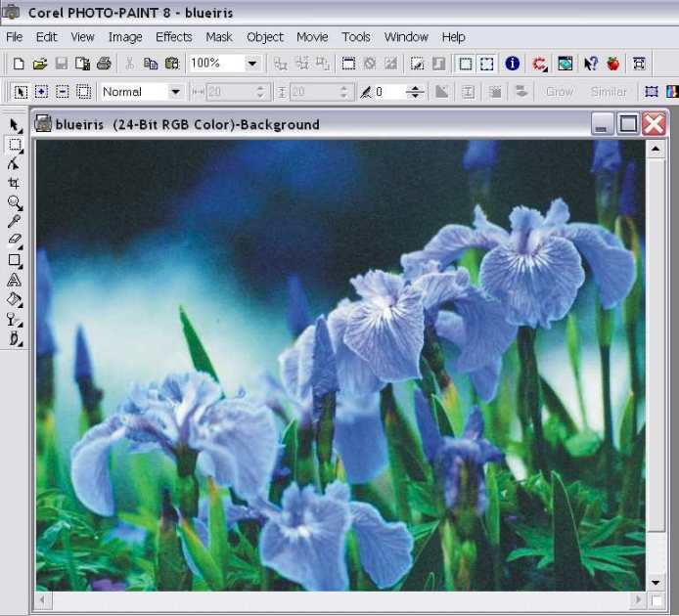Click the Cut scissors icon
Screen dimensions: 679x616
click(129, 64)
